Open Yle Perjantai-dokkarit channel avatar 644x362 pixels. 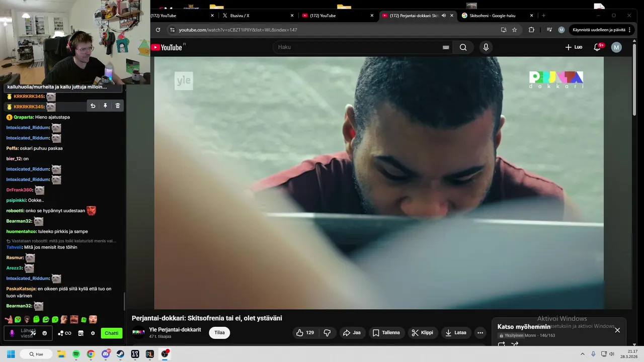pos(138,333)
